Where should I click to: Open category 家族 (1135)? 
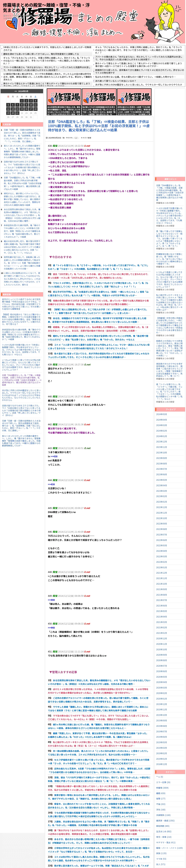[161, 853]
